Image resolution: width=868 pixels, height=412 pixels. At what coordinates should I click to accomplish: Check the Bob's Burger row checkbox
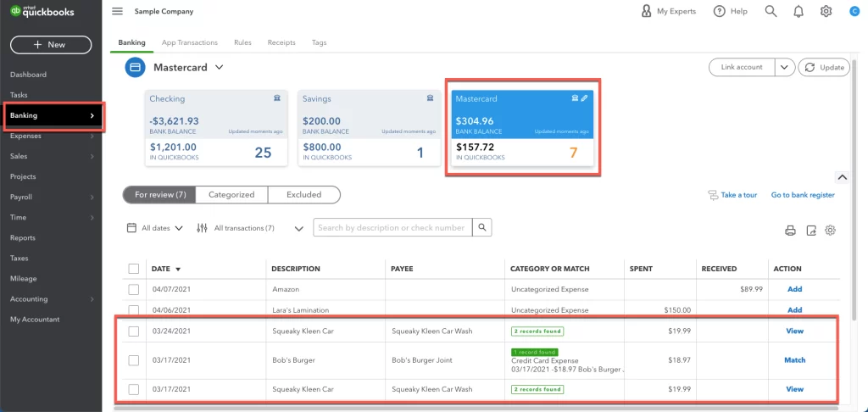(x=133, y=360)
